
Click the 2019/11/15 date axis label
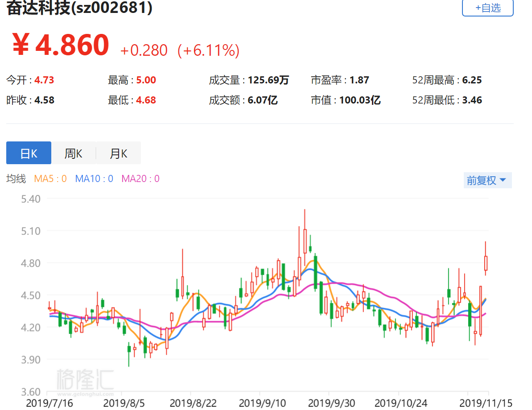[x=486, y=403]
